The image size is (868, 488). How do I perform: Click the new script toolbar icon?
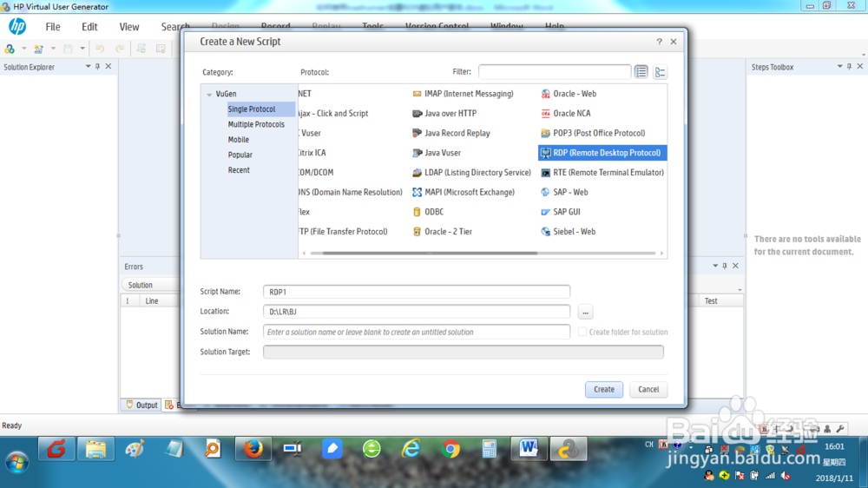(10, 49)
